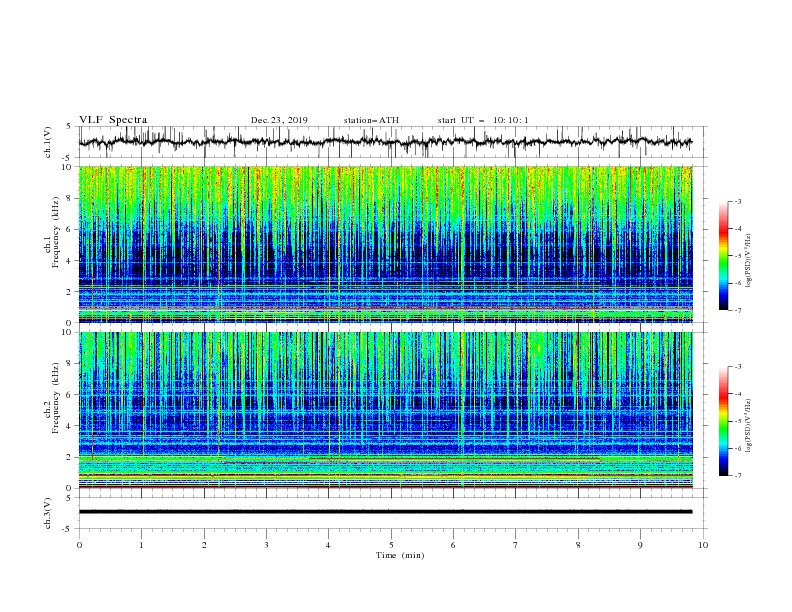Select the date label "Dec. 23, 2019"
This screenshot has height=612, width=792.
point(279,120)
